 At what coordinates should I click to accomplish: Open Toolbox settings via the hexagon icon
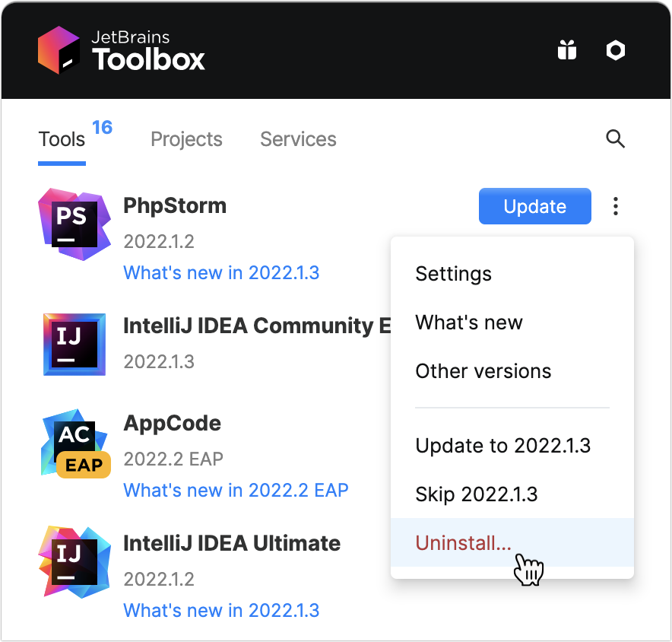(615, 49)
